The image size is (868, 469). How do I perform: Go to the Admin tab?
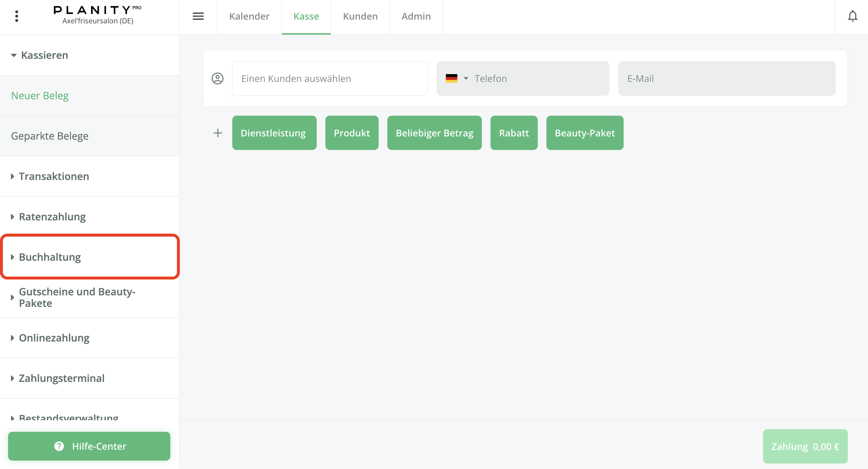coord(416,16)
